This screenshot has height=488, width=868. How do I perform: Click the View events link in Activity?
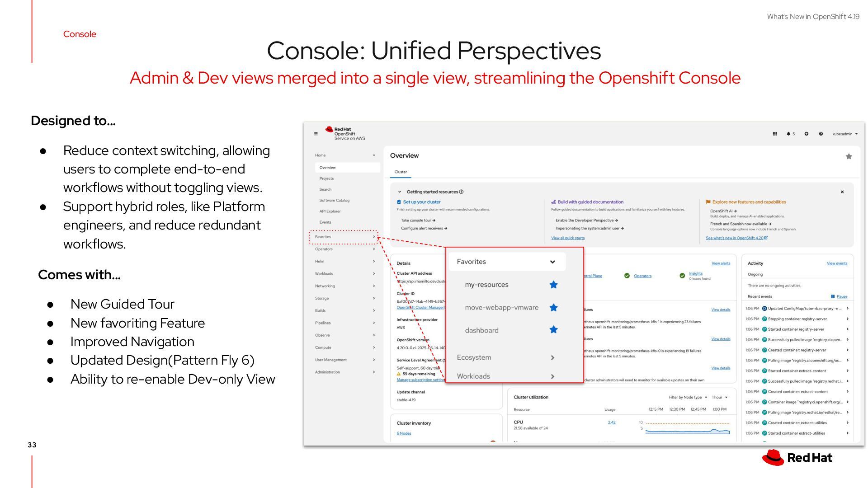click(x=837, y=263)
